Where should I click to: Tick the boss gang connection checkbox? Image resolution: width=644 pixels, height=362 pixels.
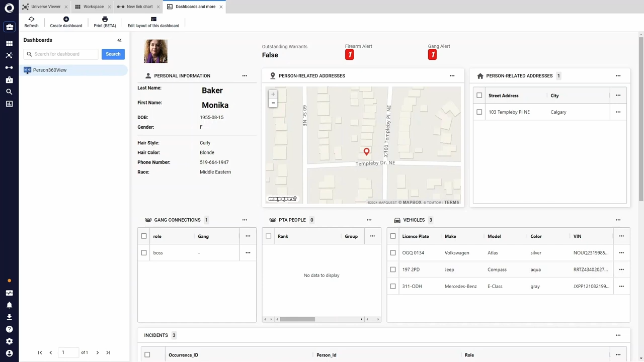(144, 253)
